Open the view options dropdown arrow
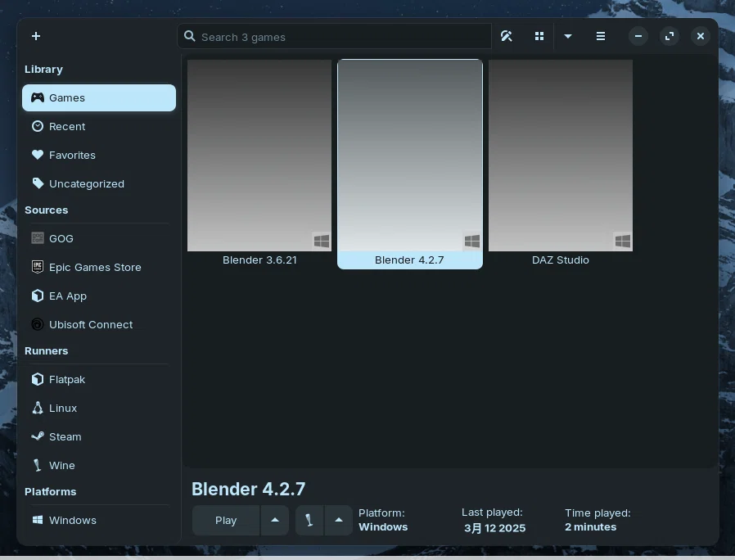This screenshot has width=735, height=560. [x=568, y=36]
